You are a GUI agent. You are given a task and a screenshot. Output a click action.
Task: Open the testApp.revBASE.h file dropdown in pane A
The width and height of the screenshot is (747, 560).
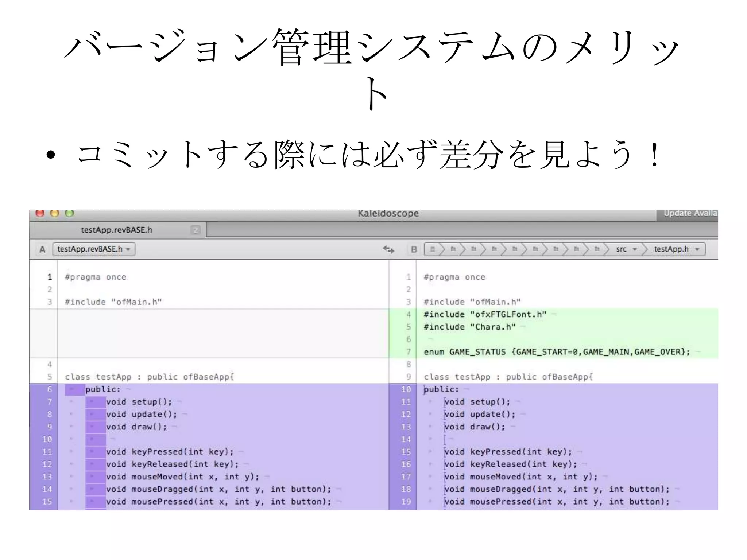pos(94,249)
